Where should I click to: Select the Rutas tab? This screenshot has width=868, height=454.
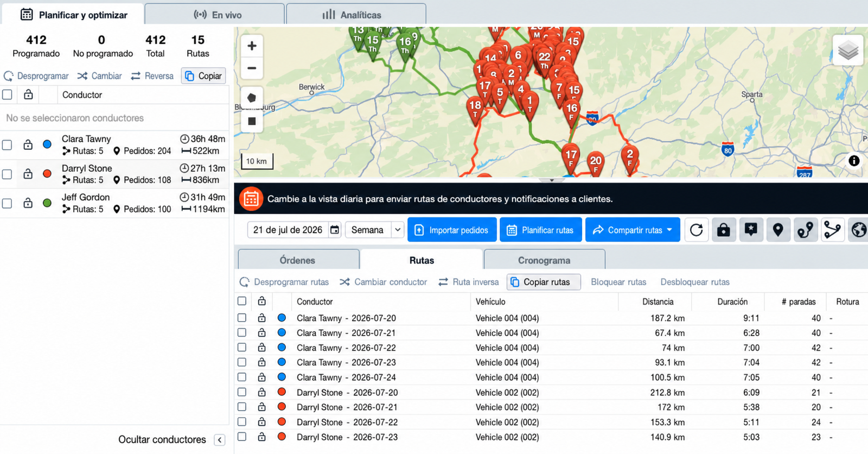click(422, 260)
